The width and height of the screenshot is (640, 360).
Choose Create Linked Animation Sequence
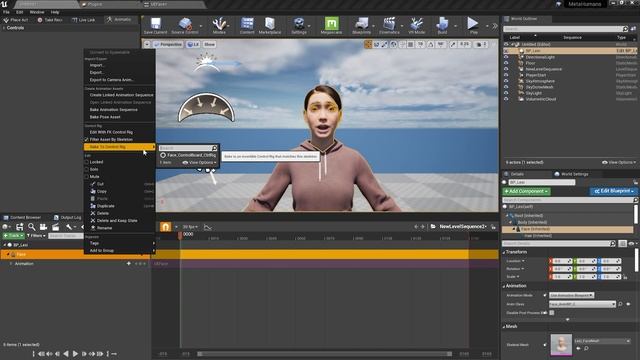click(x=122, y=95)
